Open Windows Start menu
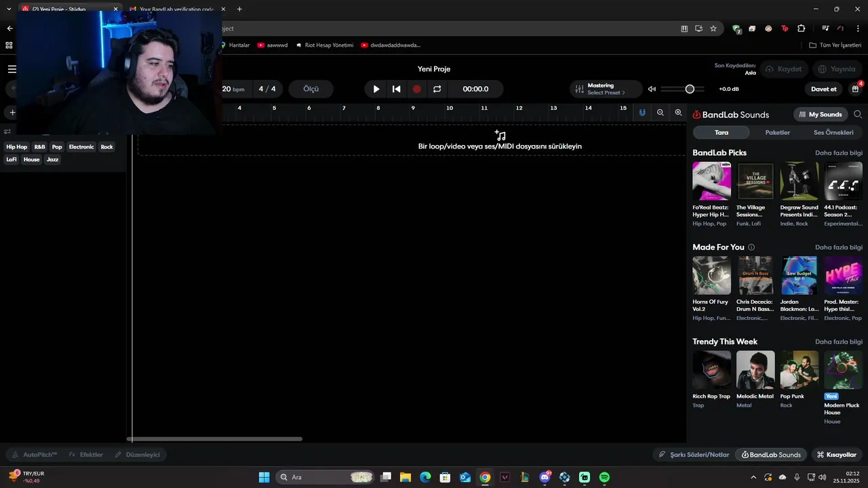 (264, 477)
